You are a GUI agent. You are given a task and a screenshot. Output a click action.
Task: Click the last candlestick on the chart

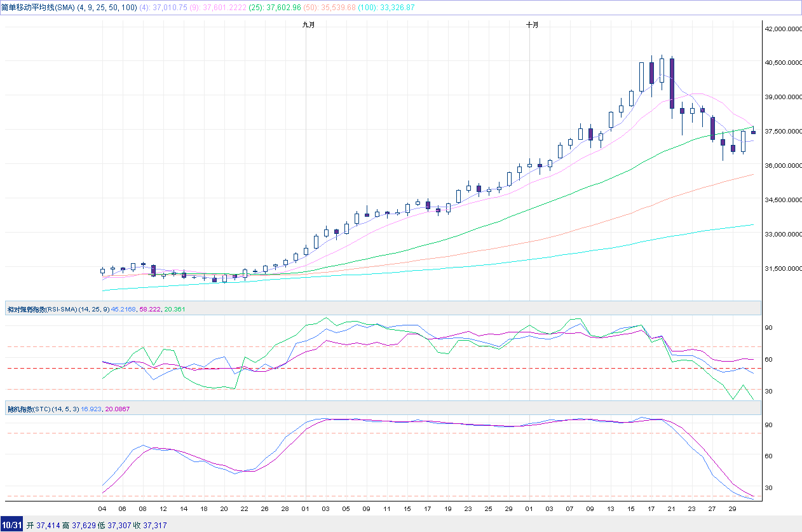[x=753, y=132]
